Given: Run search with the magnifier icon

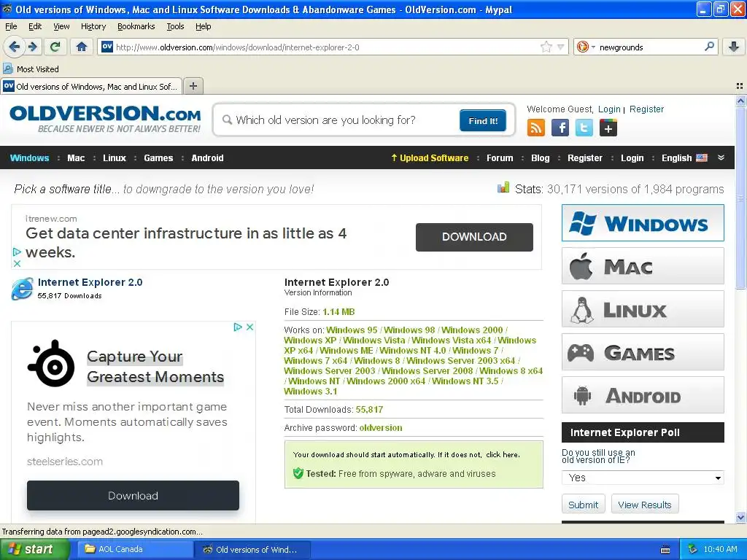Looking at the screenshot, I should [709, 47].
